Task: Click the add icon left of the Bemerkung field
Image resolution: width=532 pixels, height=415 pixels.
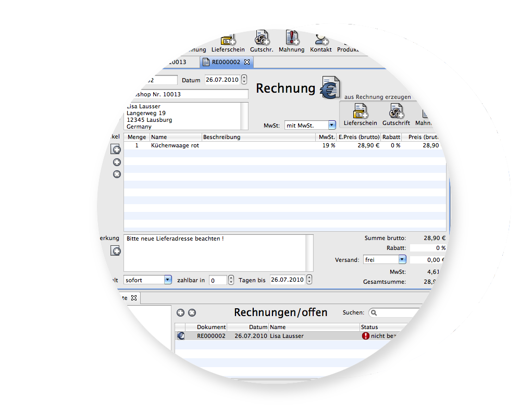Action: pyautogui.click(x=116, y=251)
